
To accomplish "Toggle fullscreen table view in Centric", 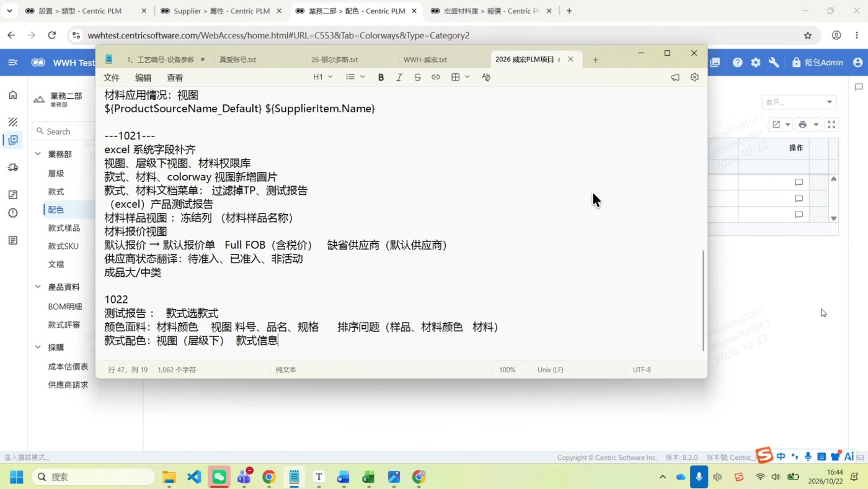I will [831, 125].
